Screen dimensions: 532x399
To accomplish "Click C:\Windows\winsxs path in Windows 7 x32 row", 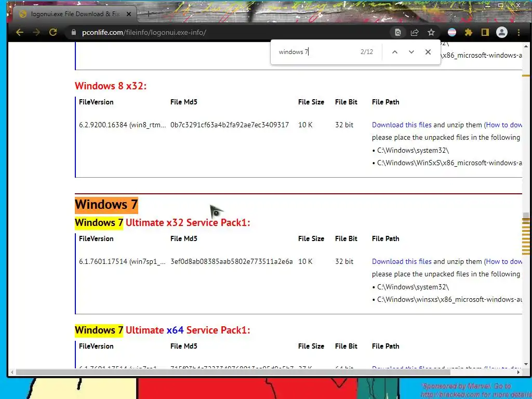I will (x=449, y=300).
